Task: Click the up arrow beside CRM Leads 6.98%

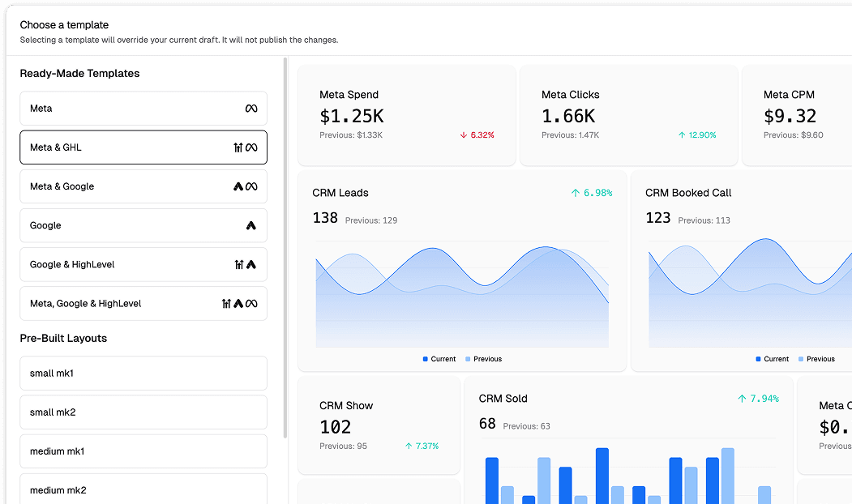Action: [576, 193]
